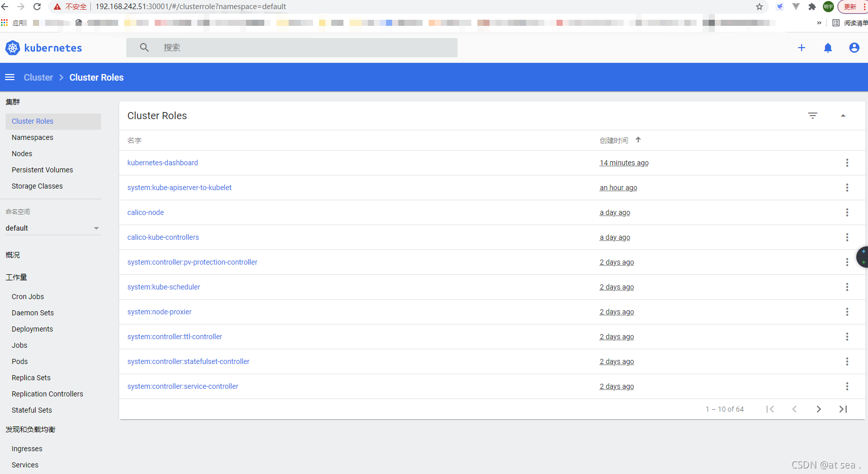Bookmark this page with star icon
Image resolution: width=868 pixels, height=474 pixels.
tap(759, 7)
